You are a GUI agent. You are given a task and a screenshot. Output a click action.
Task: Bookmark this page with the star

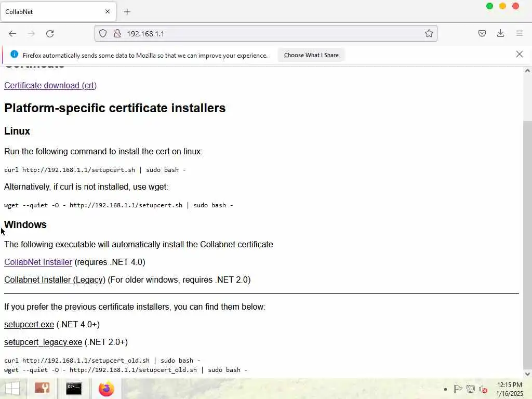coord(429,33)
